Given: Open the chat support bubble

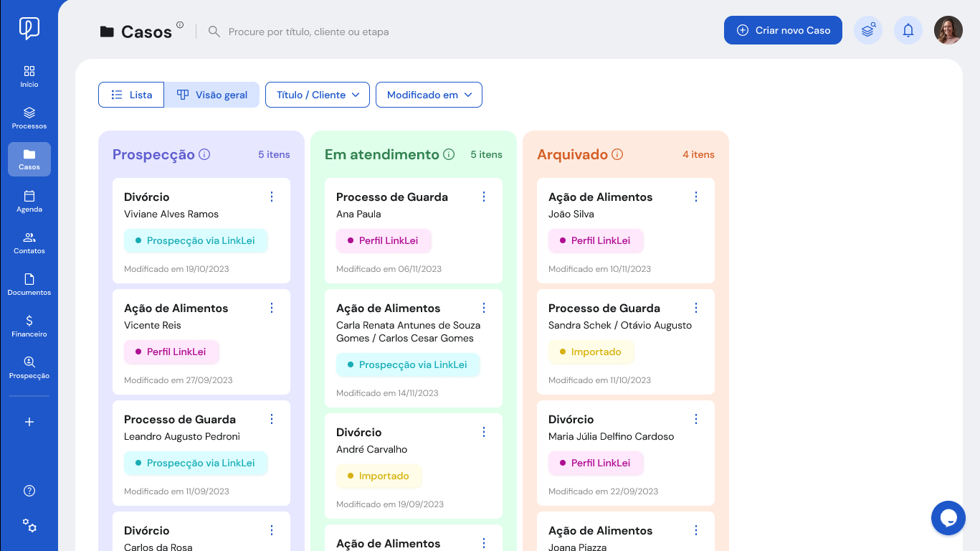Looking at the screenshot, I should click(x=948, y=518).
